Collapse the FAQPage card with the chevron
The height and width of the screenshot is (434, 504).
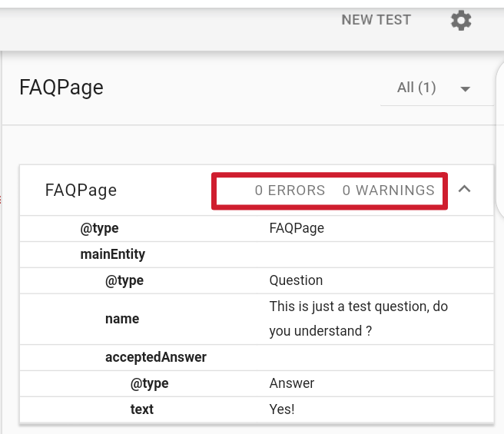tap(465, 189)
